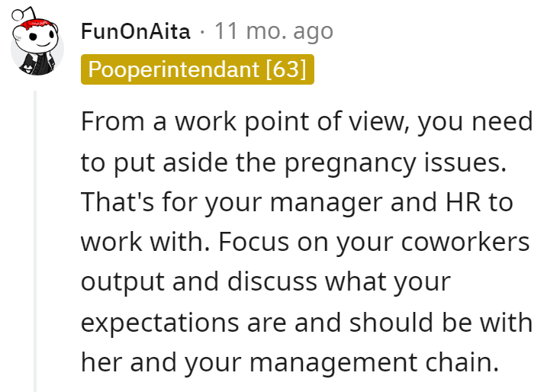Collapse the comment using the thread line
Screen dimensions: 560x392
click(35, 241)
